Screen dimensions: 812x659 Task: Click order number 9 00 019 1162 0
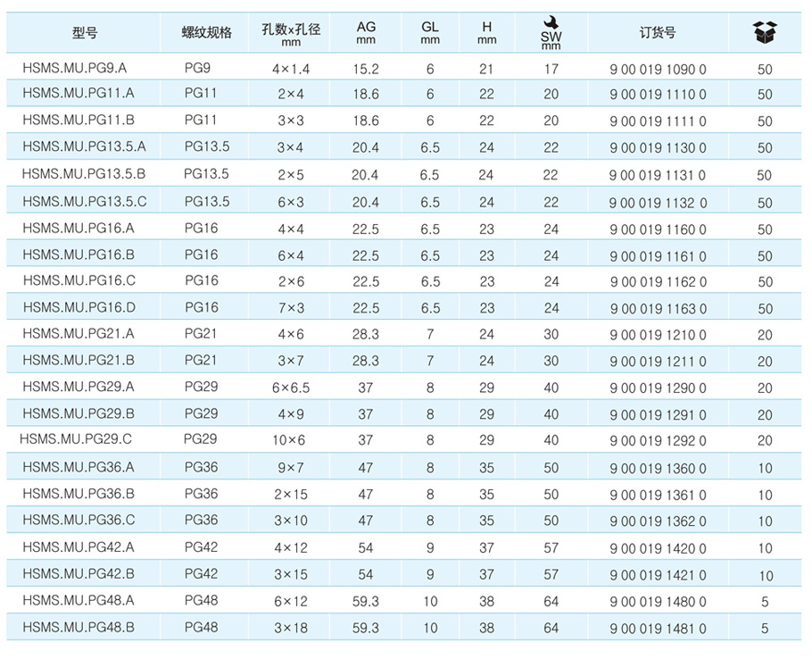pos(659,282)
